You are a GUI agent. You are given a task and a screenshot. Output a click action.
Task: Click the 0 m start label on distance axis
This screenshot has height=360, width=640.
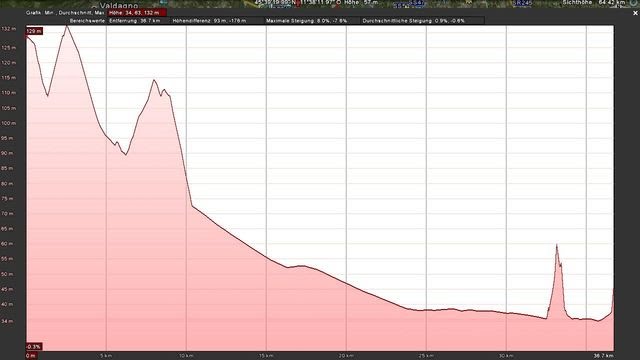point(31,356)
